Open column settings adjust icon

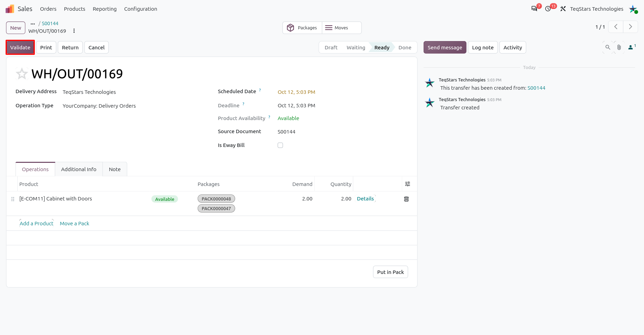(407, 184)
